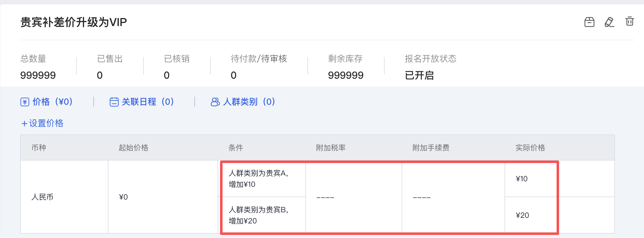
Task: Click the people group category icon
Action: pyautogui.click(x=215, y=102)
